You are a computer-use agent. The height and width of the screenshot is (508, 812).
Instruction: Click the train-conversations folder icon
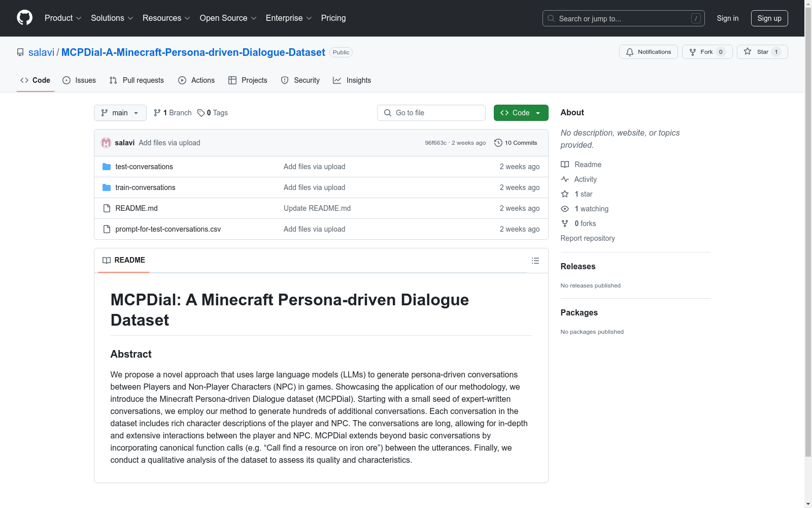pyautogui.click(x=107, y=187)
